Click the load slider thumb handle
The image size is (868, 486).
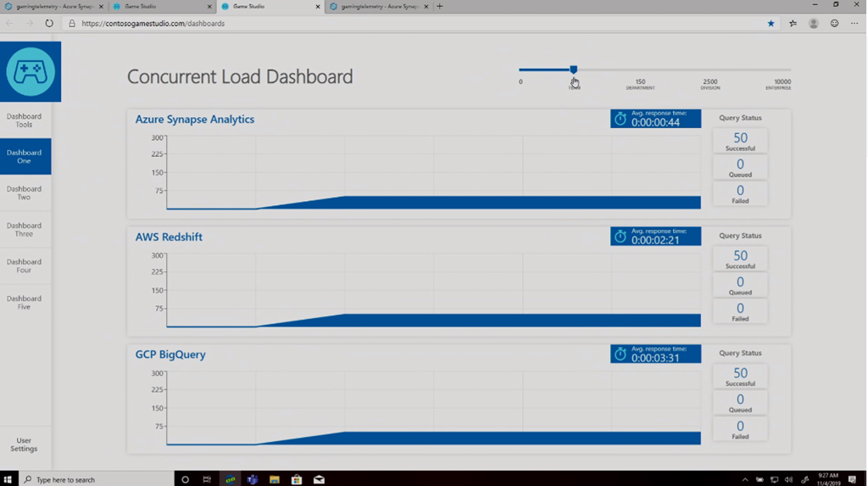tap(574, 70)
